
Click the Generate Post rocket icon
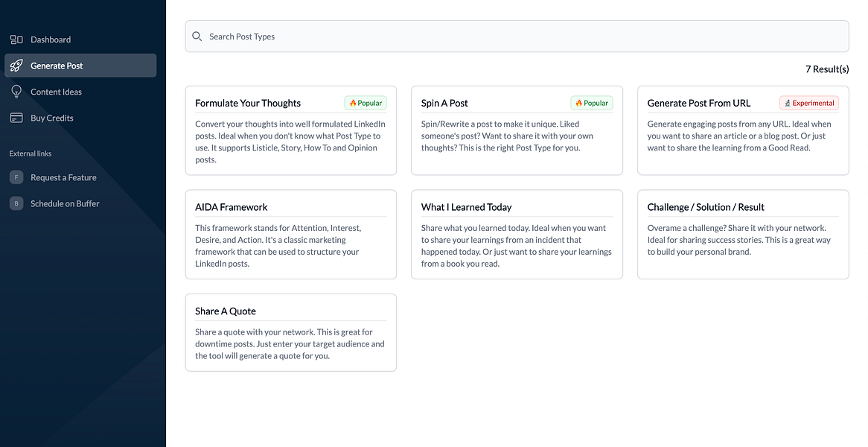pos(16,66)
